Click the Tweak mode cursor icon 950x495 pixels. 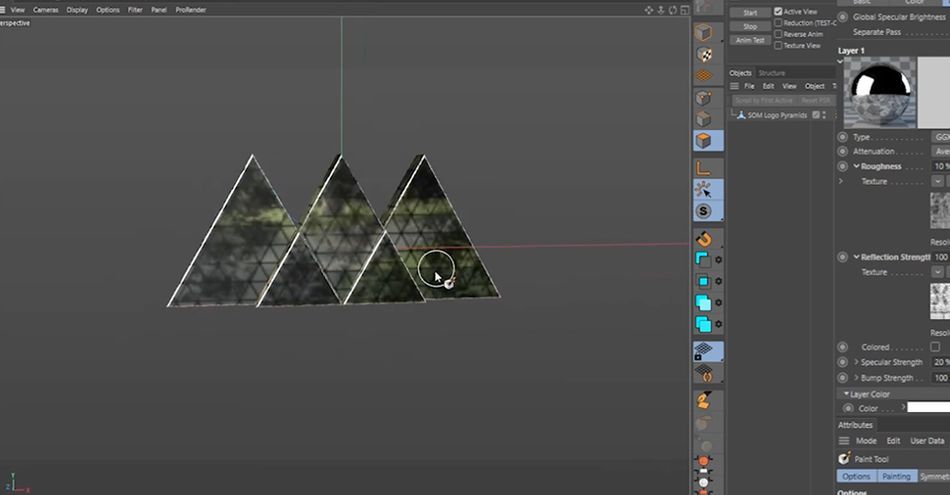point(703,190)
